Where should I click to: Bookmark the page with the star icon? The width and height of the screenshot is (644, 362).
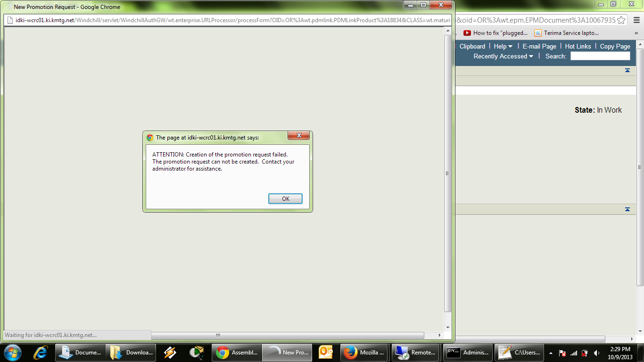[x=621, y=20]
